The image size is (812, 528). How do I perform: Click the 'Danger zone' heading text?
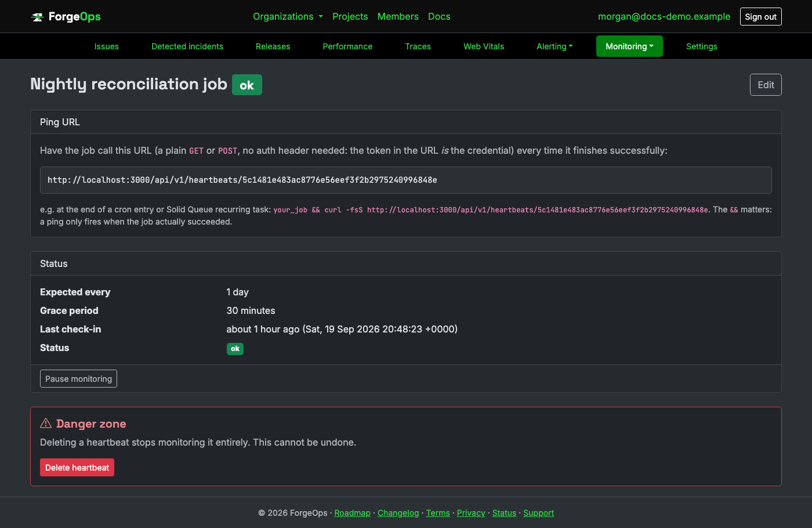click(91, 424)
